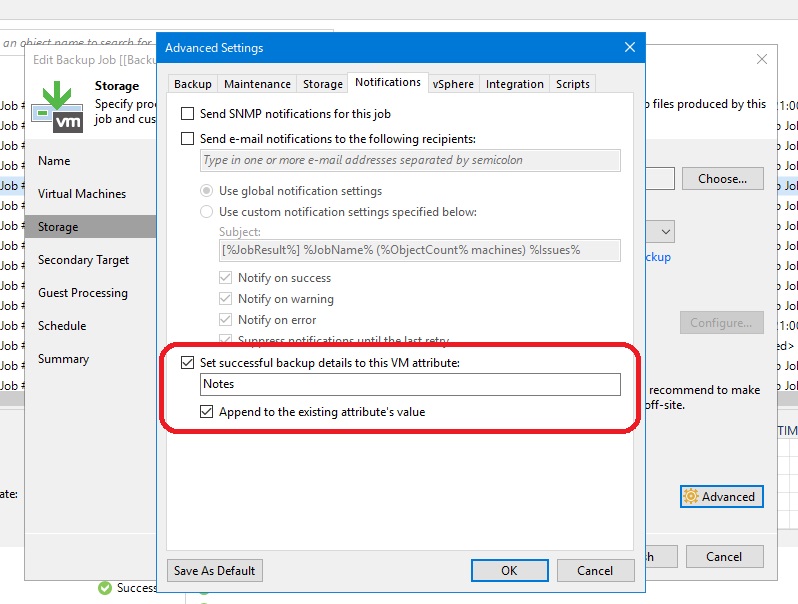798x604 pixels.
Task: Toggle Notify on warning checkbox
Action: point(225,299)
